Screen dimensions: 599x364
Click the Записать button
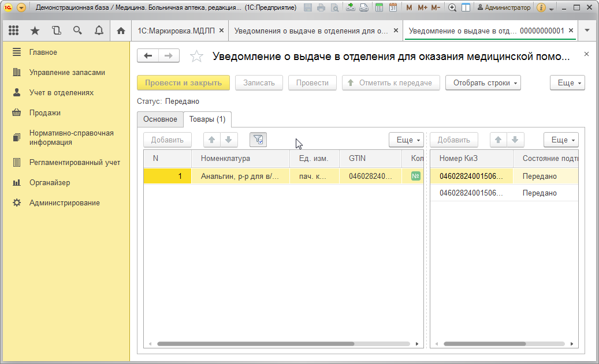[259, 83]
